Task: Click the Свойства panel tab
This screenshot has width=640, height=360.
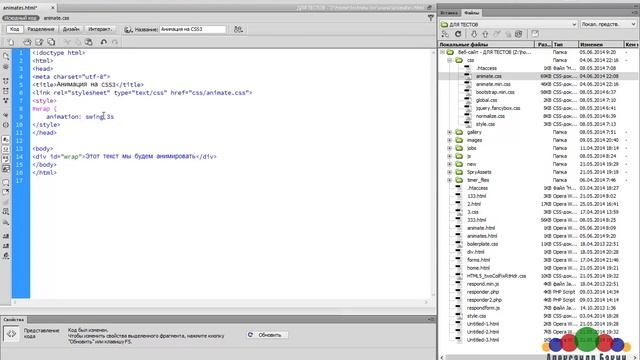Action: pyautogui.click(x=13, y=320)
